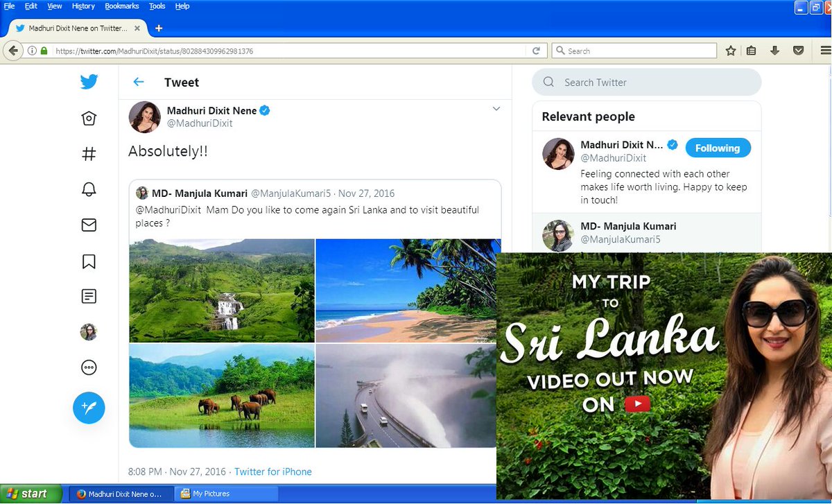
Task: Switch to Madhuri Dixit Nene taskbar item
Action: tap(121, 494)
